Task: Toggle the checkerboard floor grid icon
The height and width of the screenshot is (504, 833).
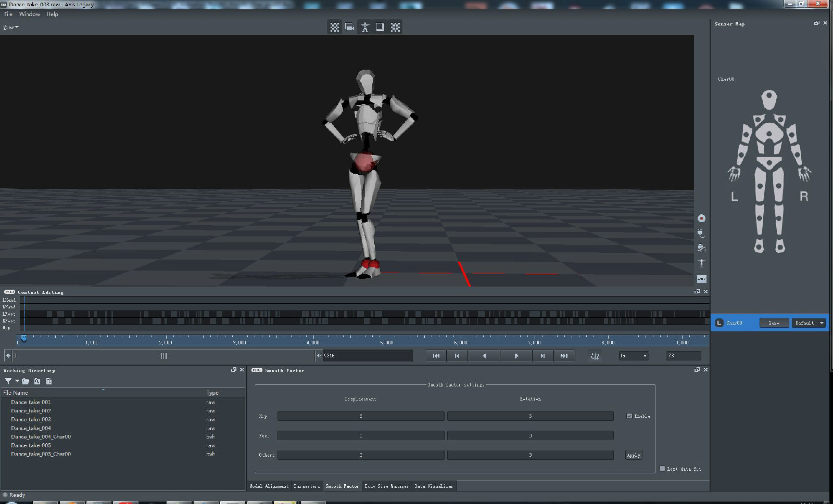Action: [335, 27]
